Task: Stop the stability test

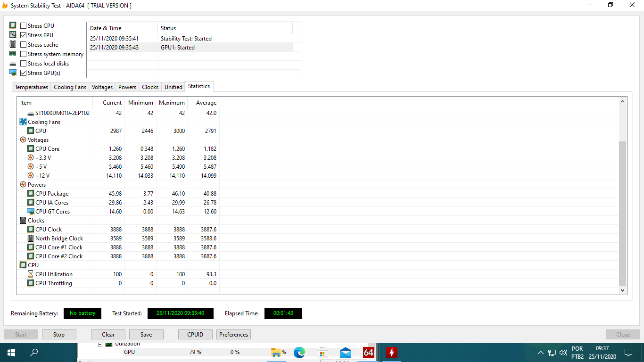Action: pos(59,335)
